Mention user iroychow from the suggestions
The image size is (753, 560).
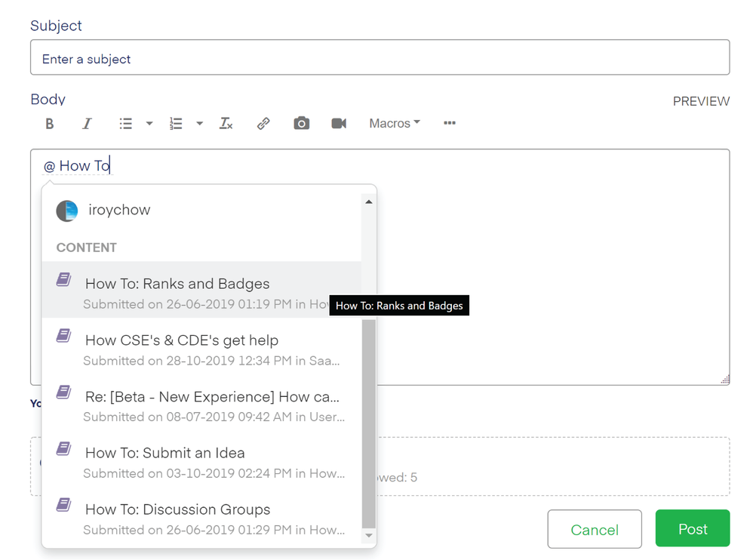[x=118, y=211]
